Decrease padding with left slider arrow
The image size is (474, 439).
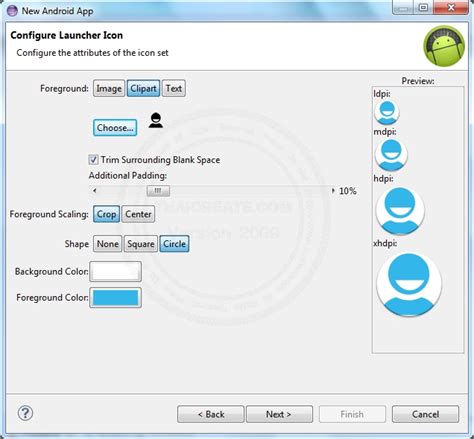95,191
